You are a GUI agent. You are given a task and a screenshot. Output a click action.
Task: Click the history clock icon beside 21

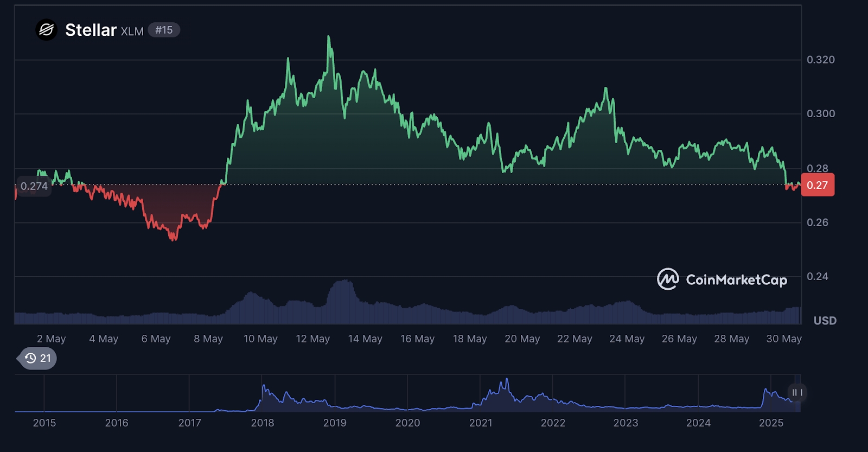click(x=31, y=358)
